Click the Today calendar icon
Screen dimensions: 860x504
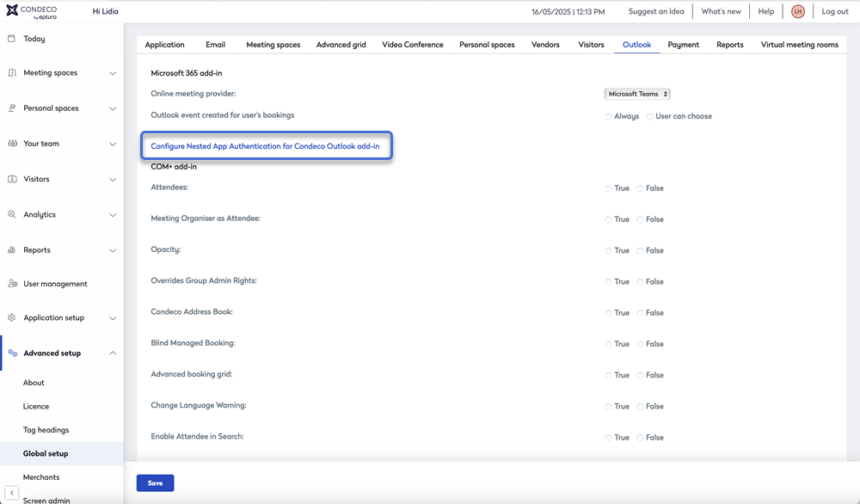pyautogui.click(x=11, y=39)
